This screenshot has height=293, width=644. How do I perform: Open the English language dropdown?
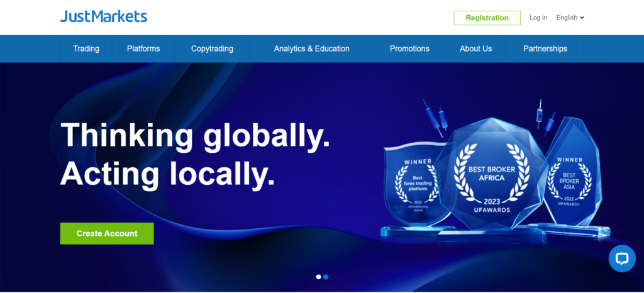coord(570,18)
